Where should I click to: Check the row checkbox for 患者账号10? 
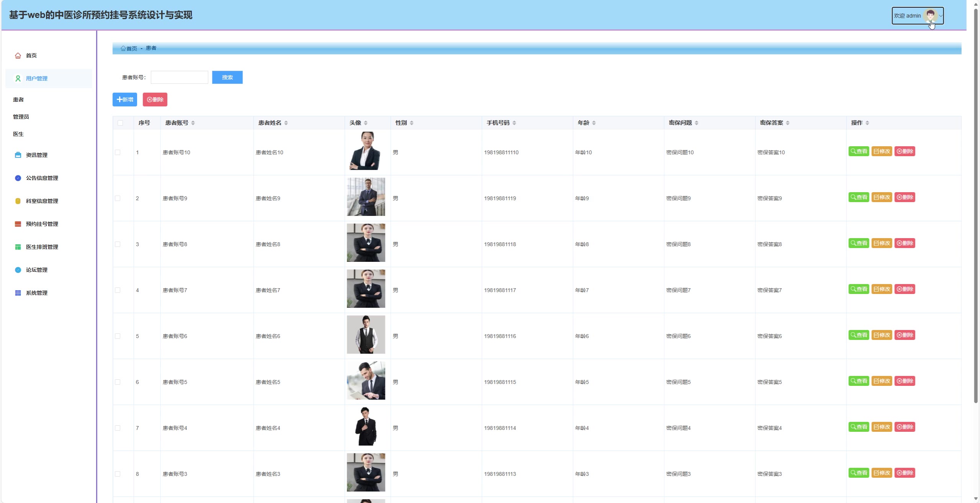tap(118, 152)
